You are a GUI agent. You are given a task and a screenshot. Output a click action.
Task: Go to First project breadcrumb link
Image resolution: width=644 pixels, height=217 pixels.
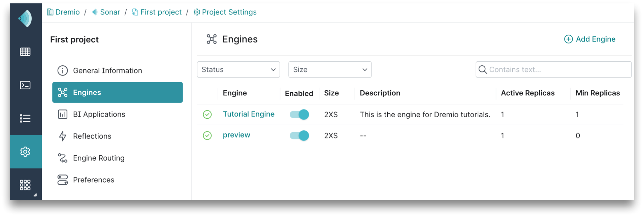point(161,12)
